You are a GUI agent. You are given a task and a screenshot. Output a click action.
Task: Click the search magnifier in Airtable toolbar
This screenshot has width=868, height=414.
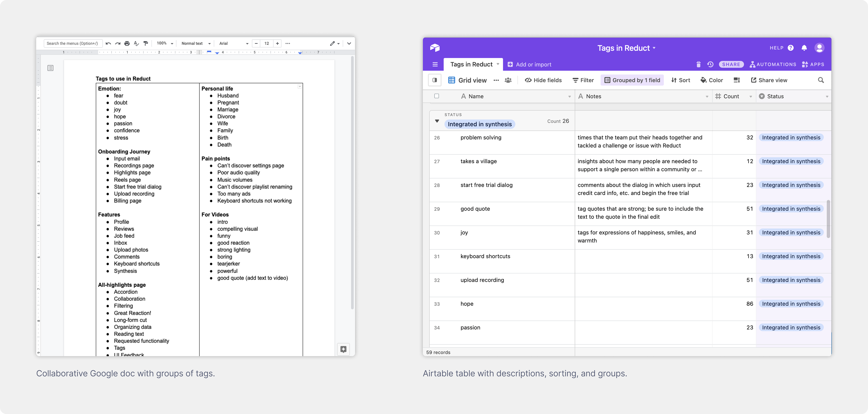821,80
